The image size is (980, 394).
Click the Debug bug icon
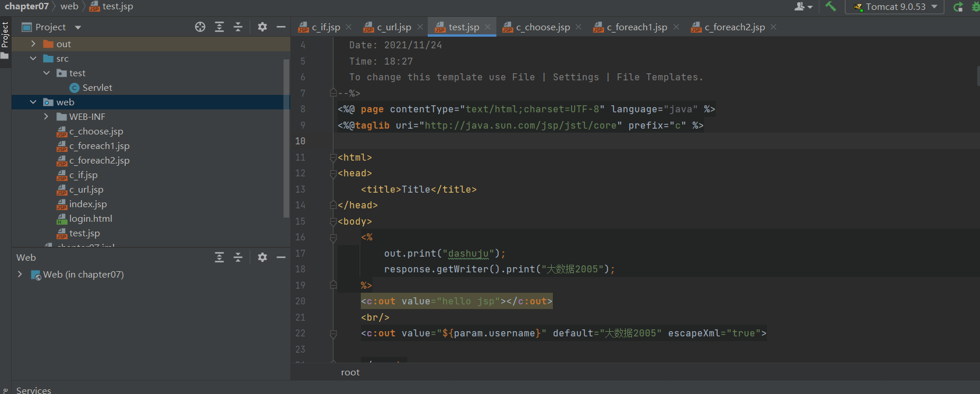point(976,7)
